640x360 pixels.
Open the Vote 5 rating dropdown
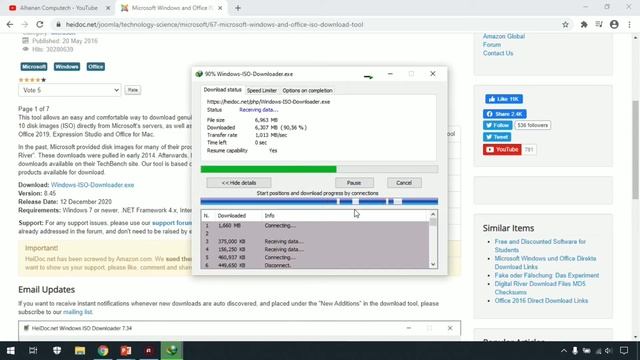[x=70, y=90]
